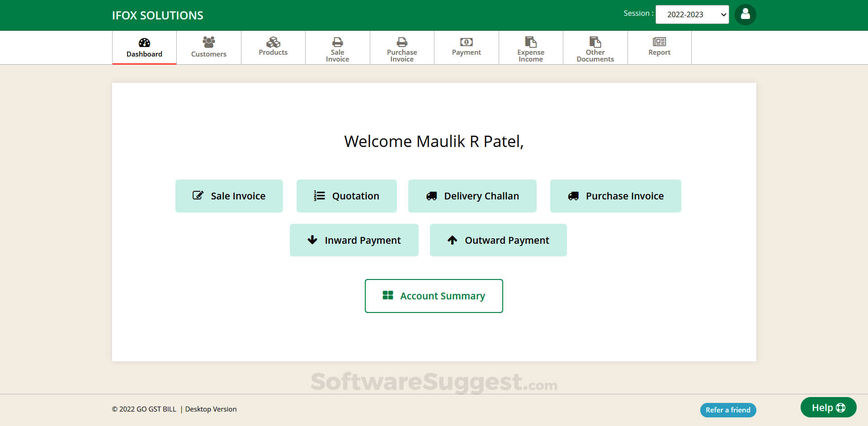
Task: Select the Delivery Challan truck icon
Action: pos(431,196)
